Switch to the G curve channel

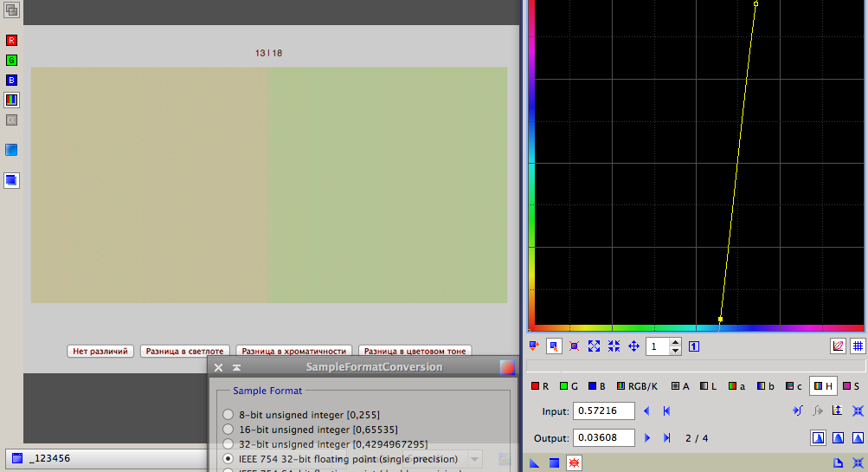tap(569, 386)
